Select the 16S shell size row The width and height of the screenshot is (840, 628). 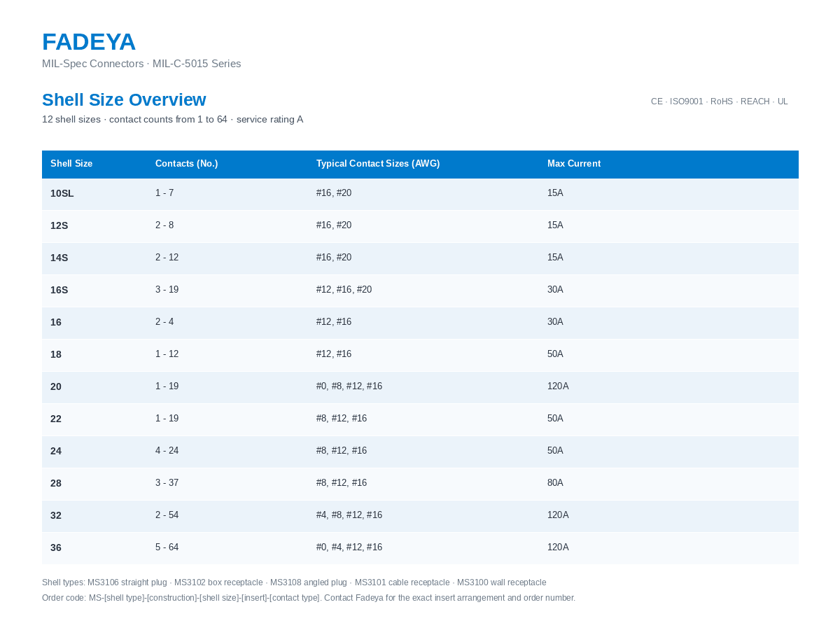[420, 291]
